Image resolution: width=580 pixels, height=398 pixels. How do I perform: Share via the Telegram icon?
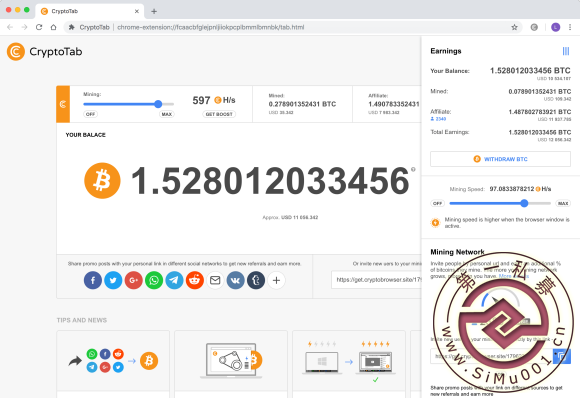174,280
